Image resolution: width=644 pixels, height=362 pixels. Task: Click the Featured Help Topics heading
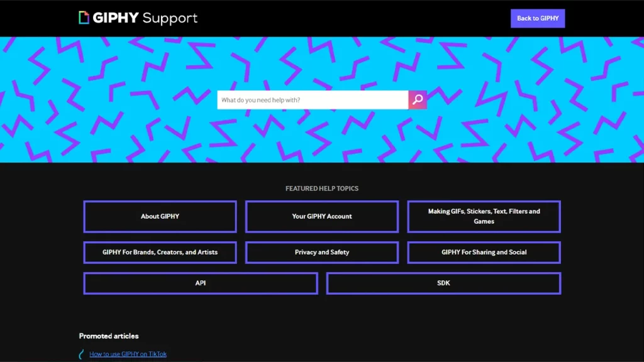(321, 189)
